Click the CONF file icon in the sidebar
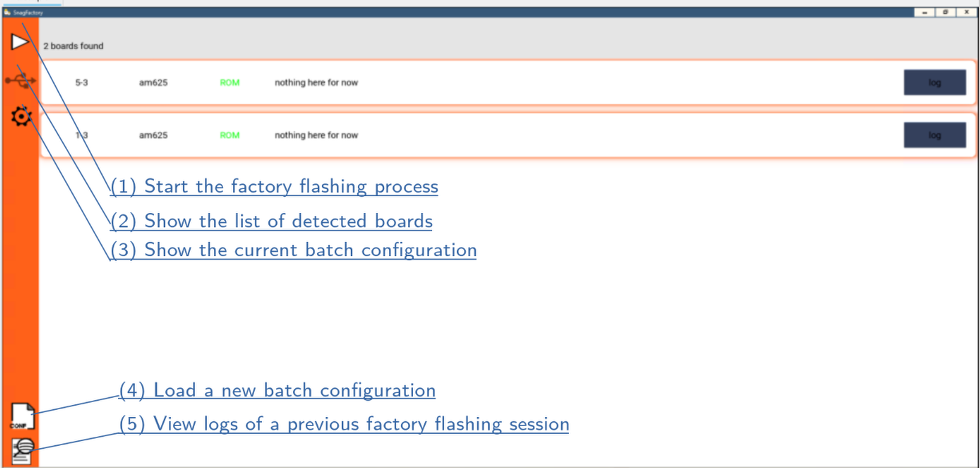Viewport: 980px width, 468px height. coord(22,416)
